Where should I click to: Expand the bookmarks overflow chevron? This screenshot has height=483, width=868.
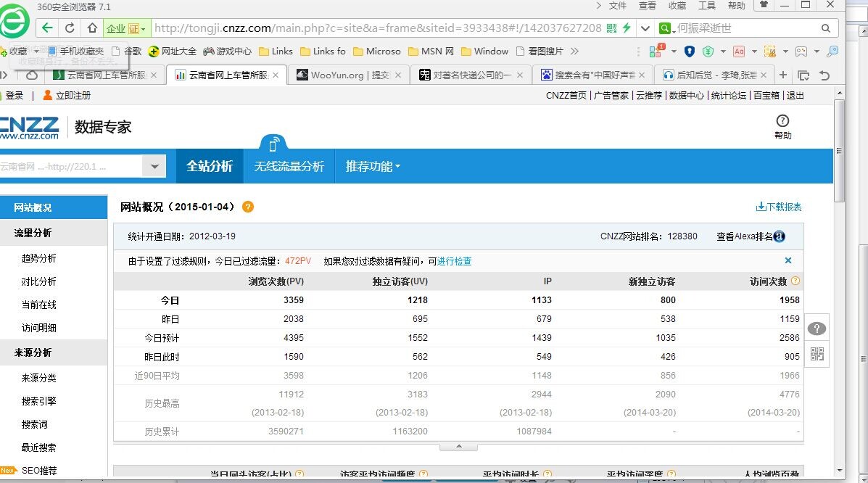pyautogui.click(x=574, y=51)
